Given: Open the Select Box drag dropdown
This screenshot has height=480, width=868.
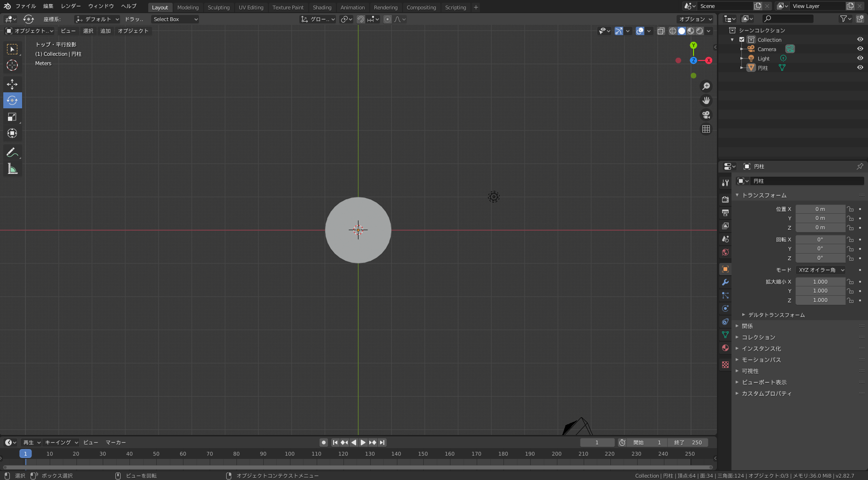Looking at the screenshot, I should click(175, 19).
